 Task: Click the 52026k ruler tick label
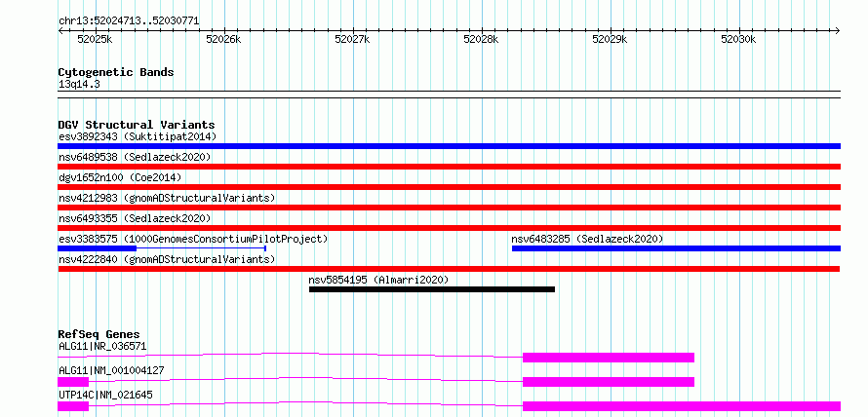coord(223,39)
